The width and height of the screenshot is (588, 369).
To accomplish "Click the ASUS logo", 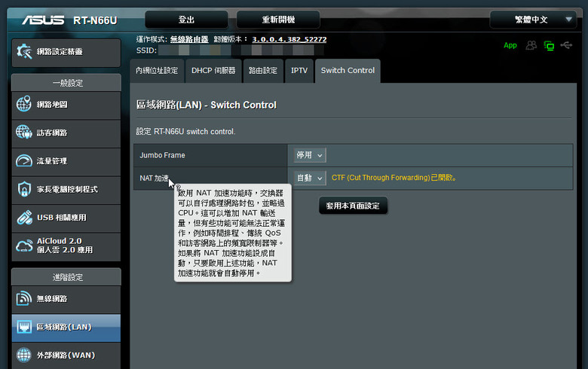I will 43,20.
